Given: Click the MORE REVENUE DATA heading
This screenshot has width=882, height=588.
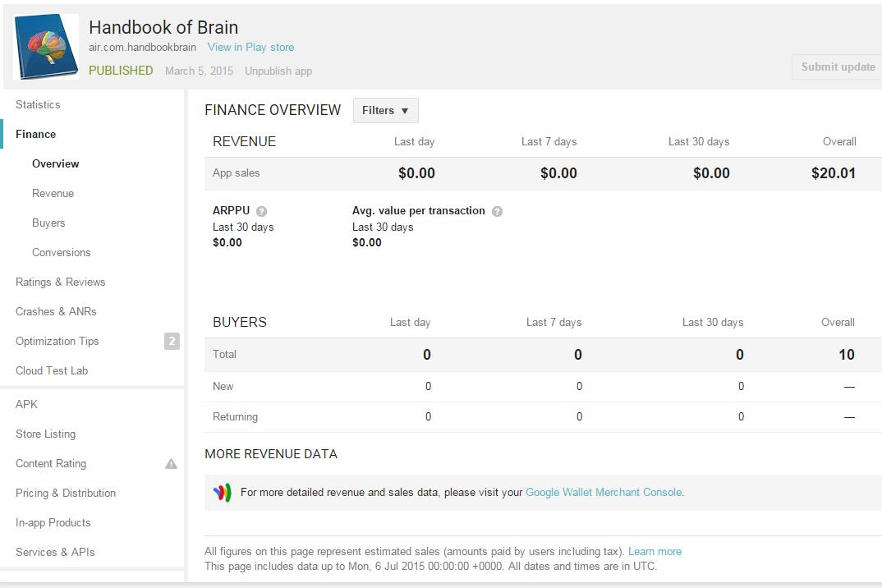Looking at the screenshot, I should (271, 454).
